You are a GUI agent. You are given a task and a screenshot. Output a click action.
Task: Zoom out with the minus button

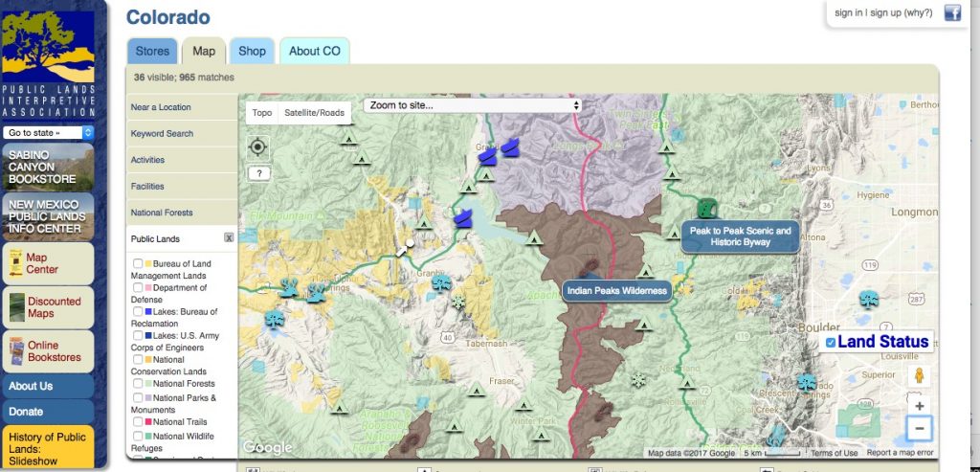[920, 428]
